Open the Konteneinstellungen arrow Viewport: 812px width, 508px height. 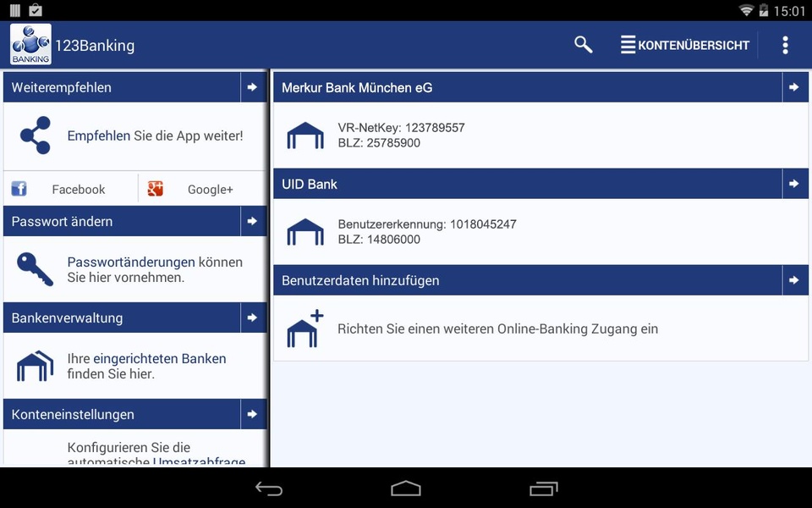[253, 414]
